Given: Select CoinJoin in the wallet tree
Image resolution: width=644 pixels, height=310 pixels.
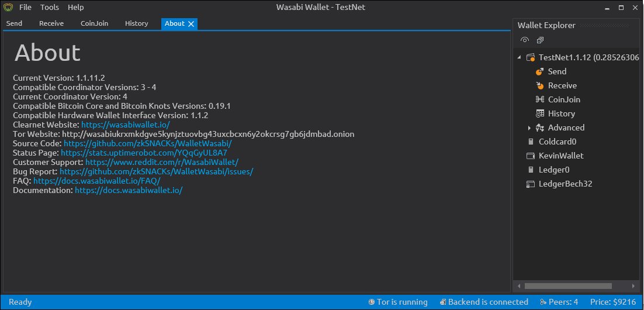Looking at the screenshot, I should [564, 99].
